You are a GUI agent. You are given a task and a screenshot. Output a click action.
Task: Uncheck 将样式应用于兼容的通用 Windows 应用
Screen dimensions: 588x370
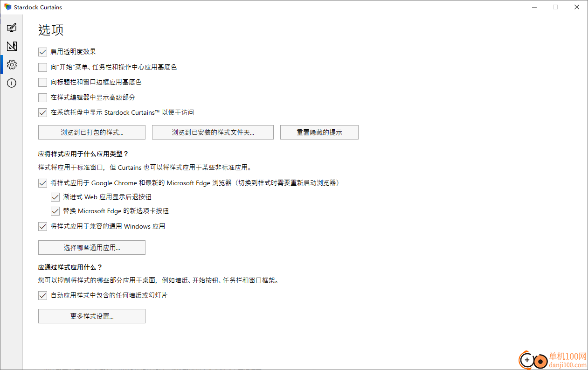[42, 226]
